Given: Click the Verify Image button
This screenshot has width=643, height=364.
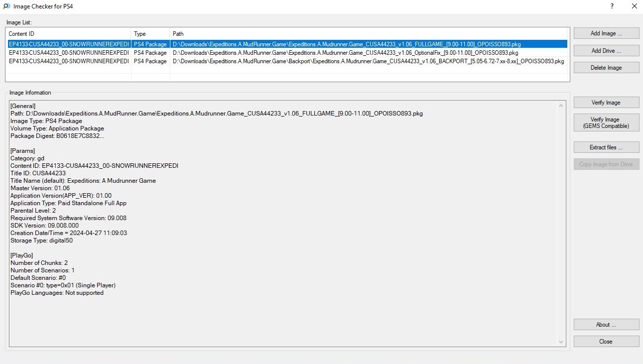Looking at the screenshot, I should pos(606,103).
